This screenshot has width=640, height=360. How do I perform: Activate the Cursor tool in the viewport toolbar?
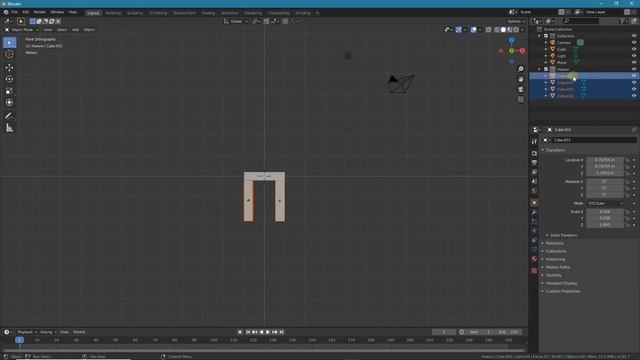(x=9, y=54)
